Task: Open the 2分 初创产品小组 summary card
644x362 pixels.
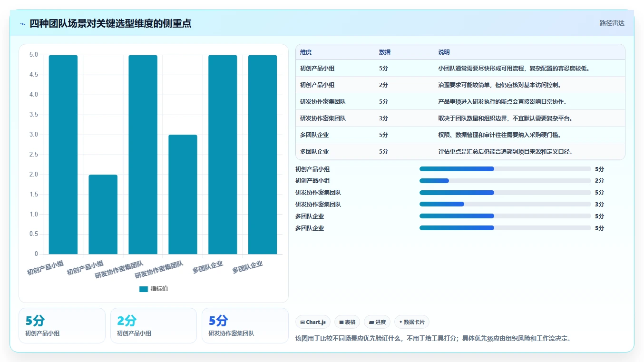Action: point(154,325)
